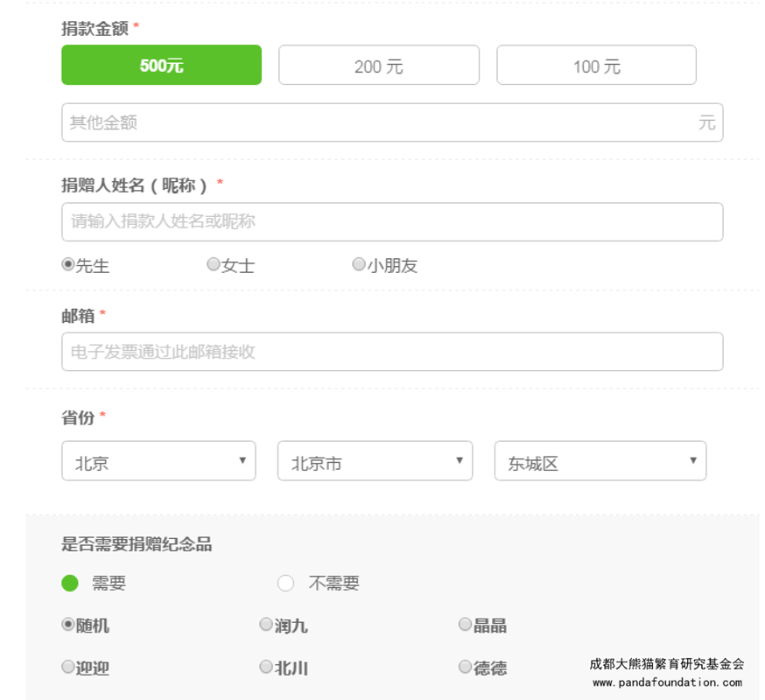Open the 北京 province dropdown
Viewport: 765px width, 700px height.
158,461
